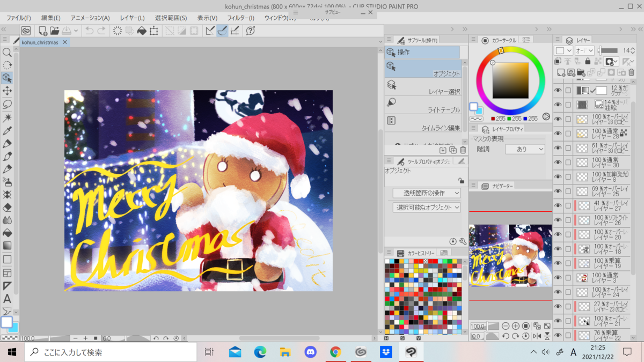Select the Move layer tool

tap(7, 91)
